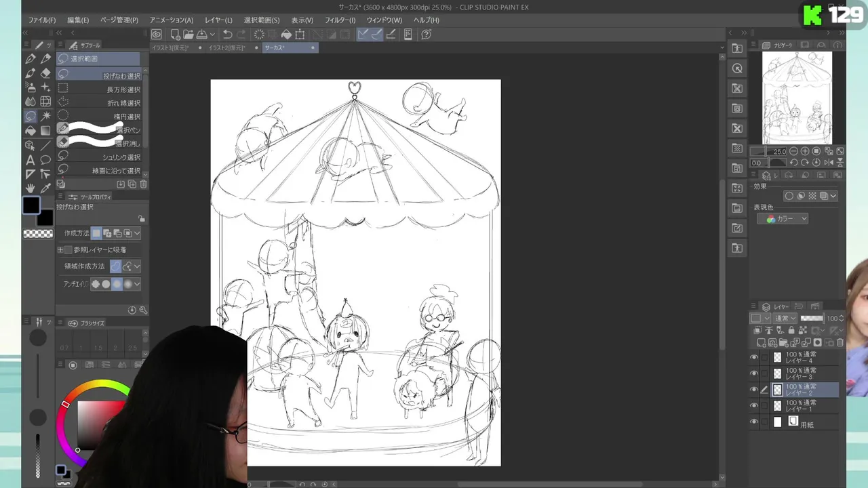868x488 pixels.
Task: Select the Decoration sparkle tool
Action: tap(45, 87)
